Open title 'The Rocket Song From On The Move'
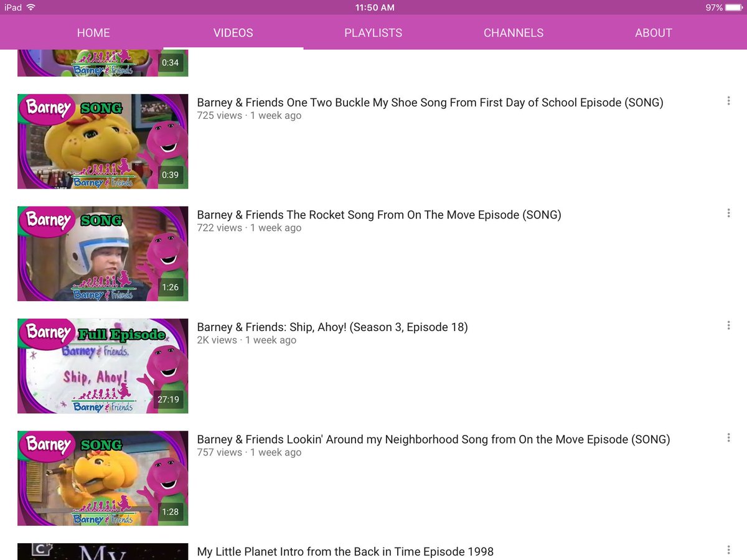 379,215
